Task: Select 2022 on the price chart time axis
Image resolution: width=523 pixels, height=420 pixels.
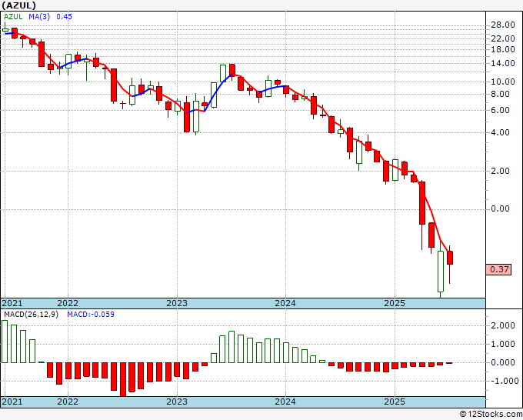Action: (68, 303)
